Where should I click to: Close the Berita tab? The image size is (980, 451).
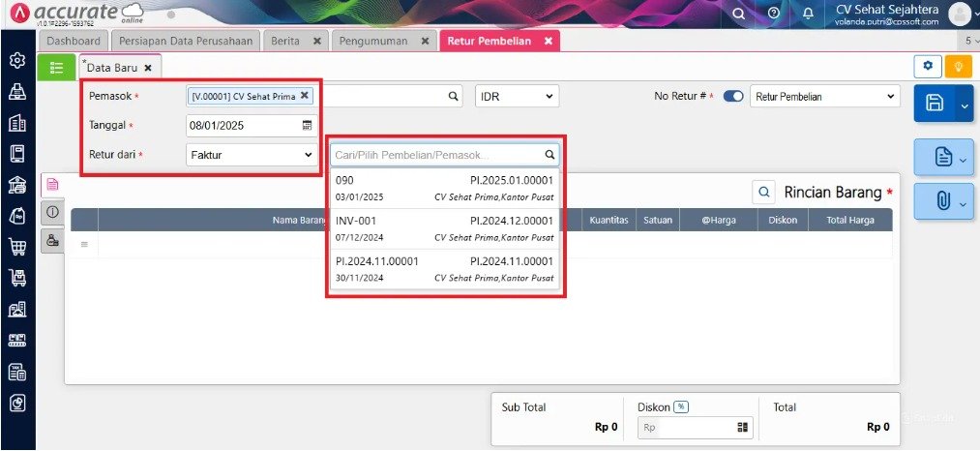coord(317,41)
